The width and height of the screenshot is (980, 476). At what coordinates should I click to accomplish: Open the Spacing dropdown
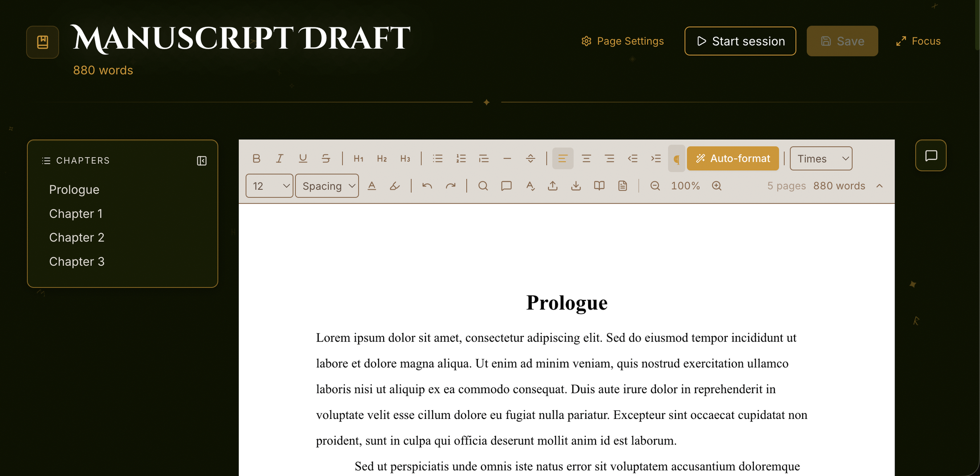[x=327, y=186]
